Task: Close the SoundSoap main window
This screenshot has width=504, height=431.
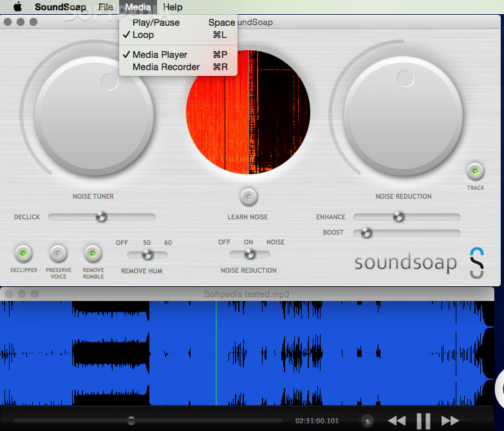Action: point(8,22)
